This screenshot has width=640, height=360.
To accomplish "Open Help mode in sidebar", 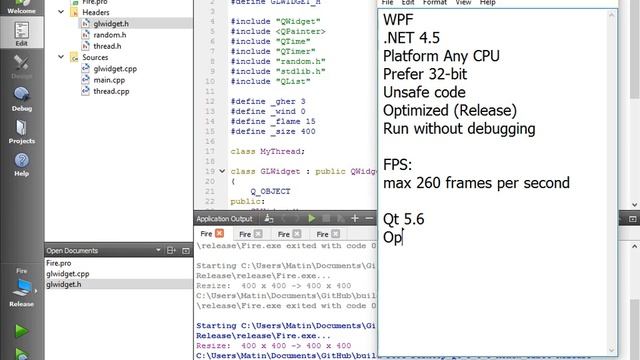I will [x=22, y=164].
